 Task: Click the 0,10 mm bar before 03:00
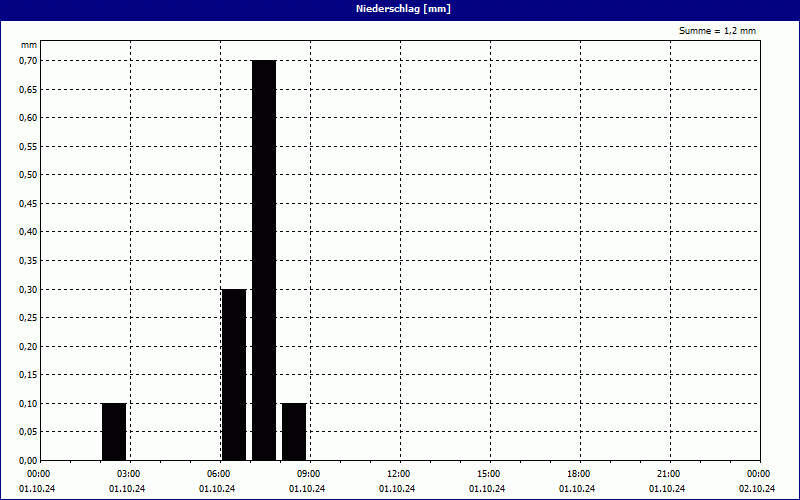[x=114, y=432]
